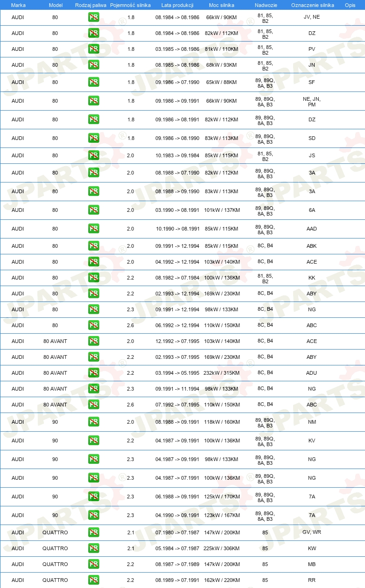The width and height of the screenshot is (365, 588).
Task: Click the date range "05.1984 -> 07.1987"
Action: click(x=177, y=548)
